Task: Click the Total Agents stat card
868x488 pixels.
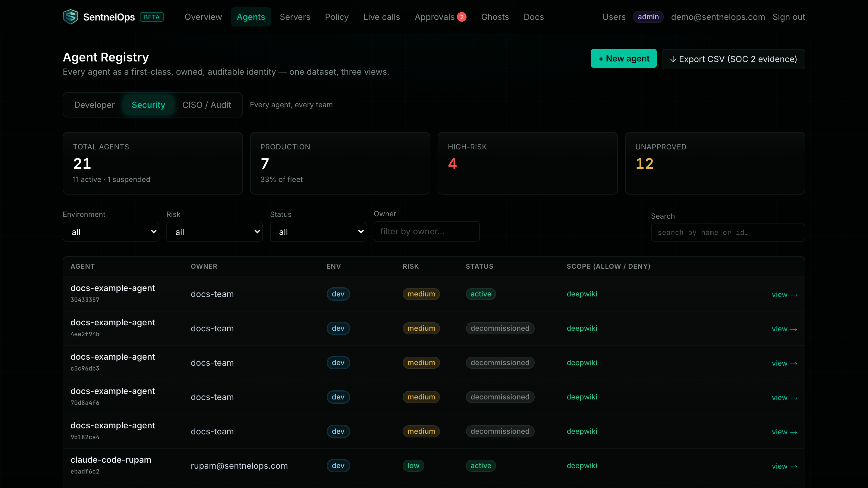Action: click(153, 163)
